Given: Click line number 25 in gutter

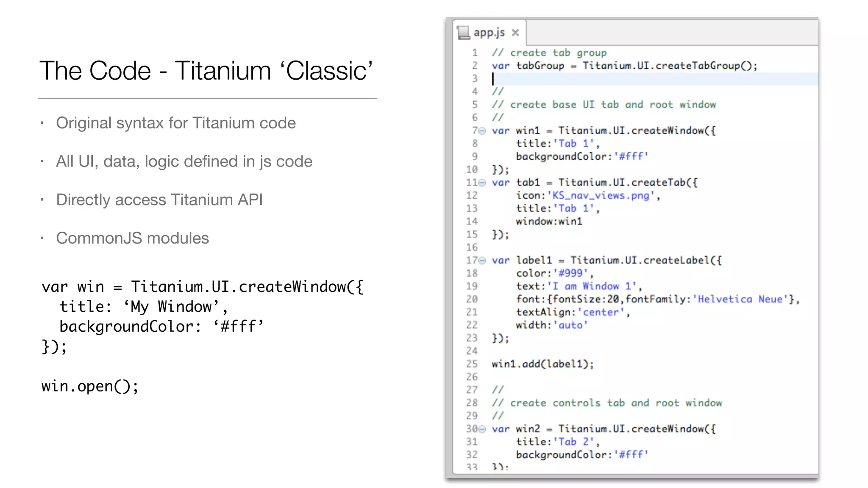Looking at the screenshot, I should coord(472,364).
